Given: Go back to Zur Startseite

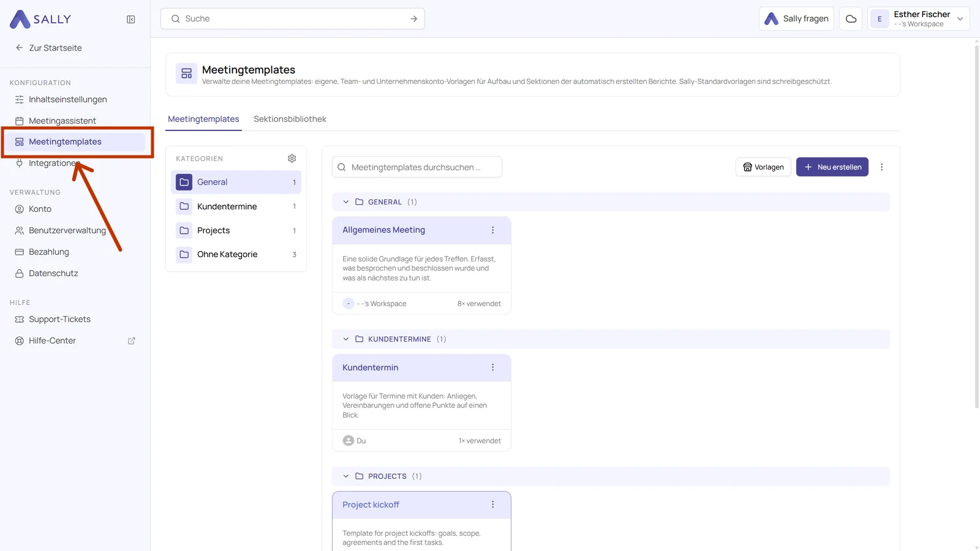Looking at the screenshot, I should point(48,48).
